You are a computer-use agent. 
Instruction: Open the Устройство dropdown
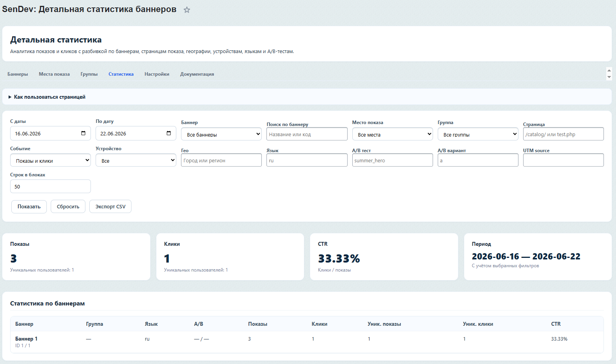point(136,160)
